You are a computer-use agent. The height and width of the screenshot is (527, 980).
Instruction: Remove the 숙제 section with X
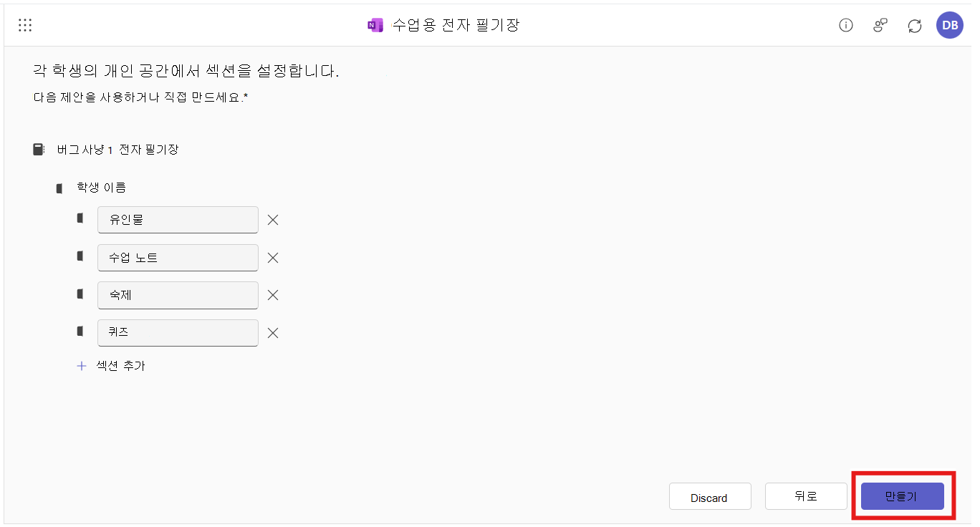pos(273,295)
